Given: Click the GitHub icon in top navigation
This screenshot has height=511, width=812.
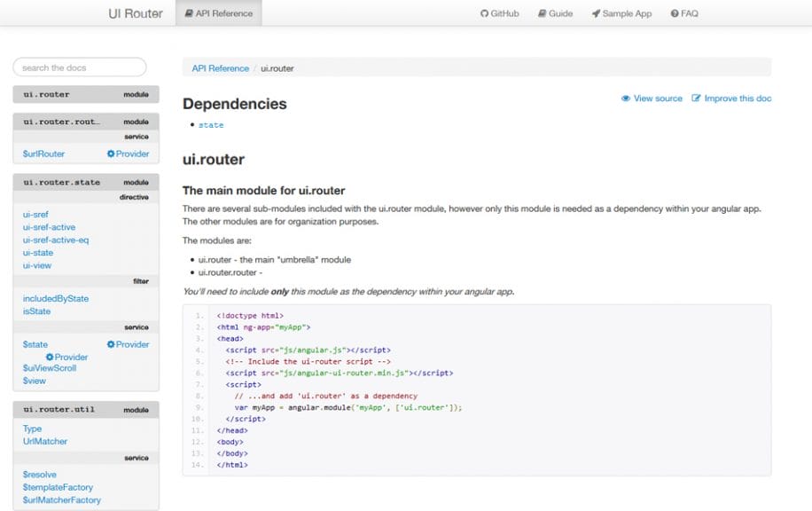Looking at the screenshot, I should click(x=484, y=14).
